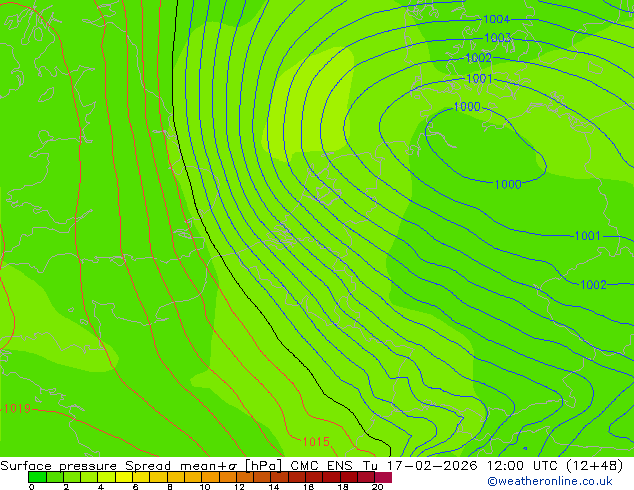The width and height of the screenshot is (634, 490).
Task: Select the yellow legend swatch left of value 6
Action: (x=123, y=477)
